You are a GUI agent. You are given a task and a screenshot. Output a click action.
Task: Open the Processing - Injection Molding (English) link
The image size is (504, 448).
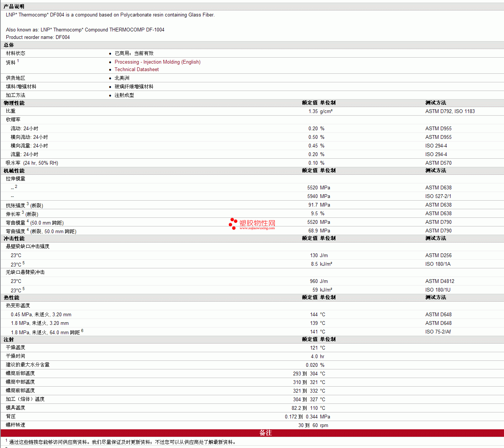157,62
